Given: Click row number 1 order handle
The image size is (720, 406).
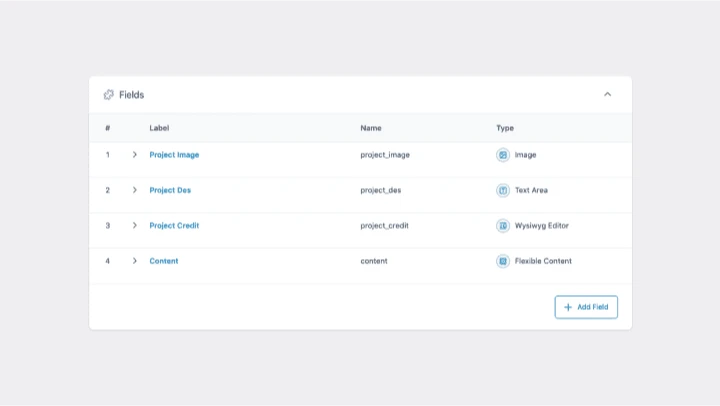Looking at the screenshot, I should (108, 155).
